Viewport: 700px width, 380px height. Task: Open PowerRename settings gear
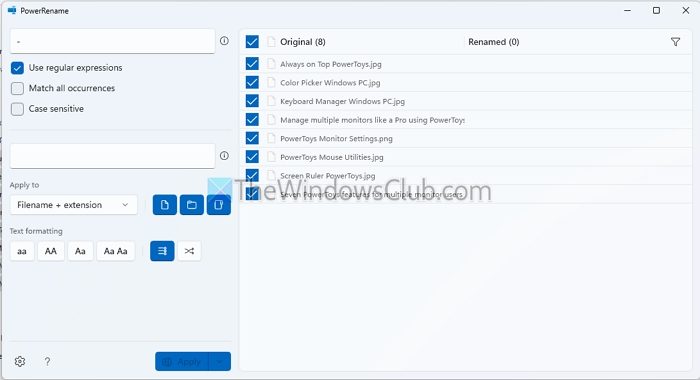(20, 361)
